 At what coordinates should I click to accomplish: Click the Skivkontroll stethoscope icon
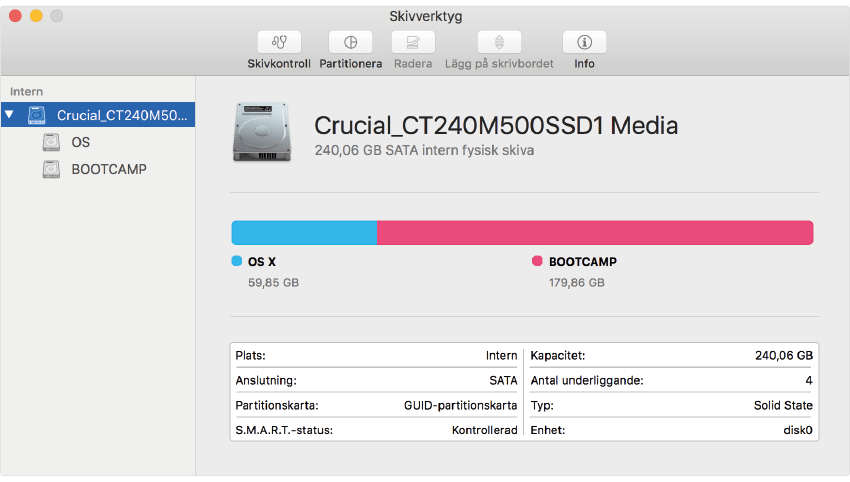click(x=279, y=42)
